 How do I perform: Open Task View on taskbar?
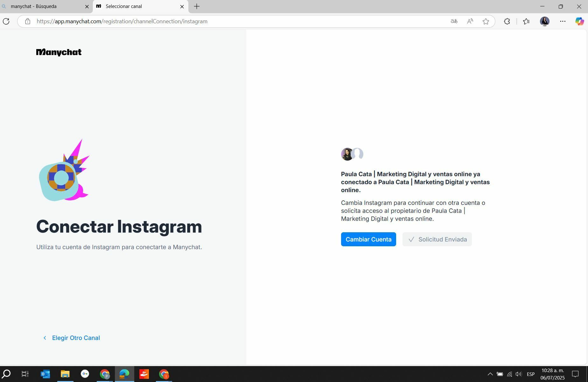click(x=25, y=374)
